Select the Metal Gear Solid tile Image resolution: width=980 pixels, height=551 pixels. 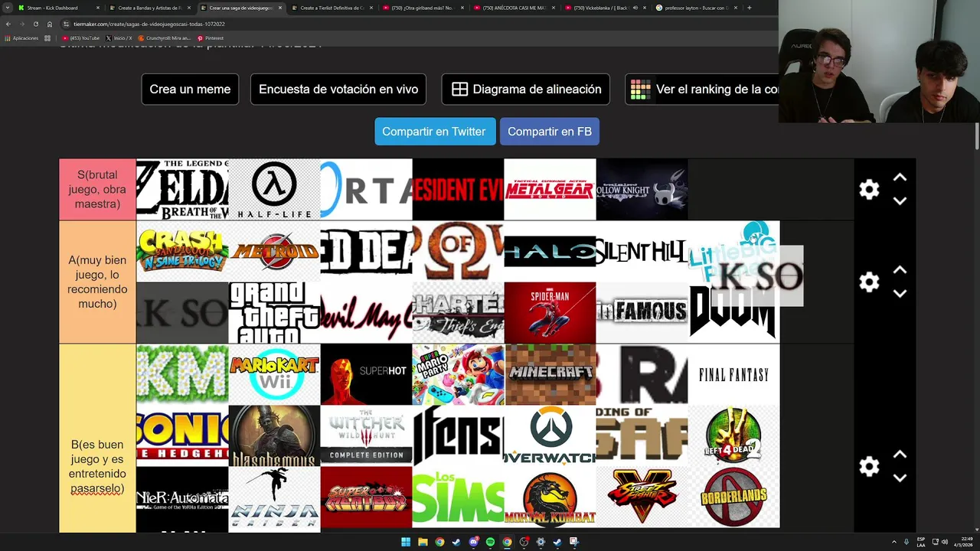click(x=550, y=190)
